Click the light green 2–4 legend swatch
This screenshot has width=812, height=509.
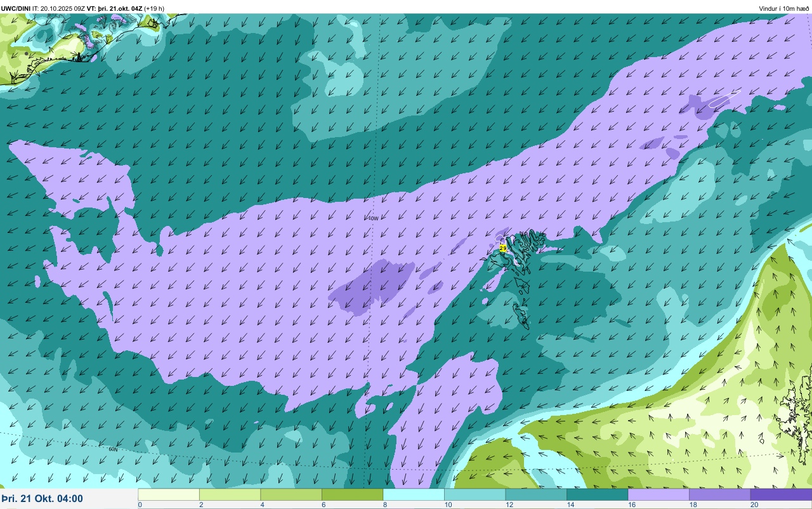pos(230,494)
